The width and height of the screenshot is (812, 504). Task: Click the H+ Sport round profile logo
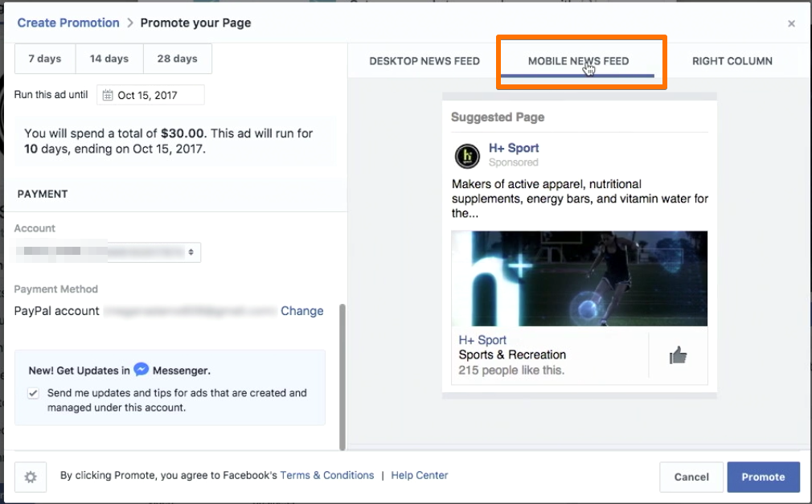tap(467, 156)
